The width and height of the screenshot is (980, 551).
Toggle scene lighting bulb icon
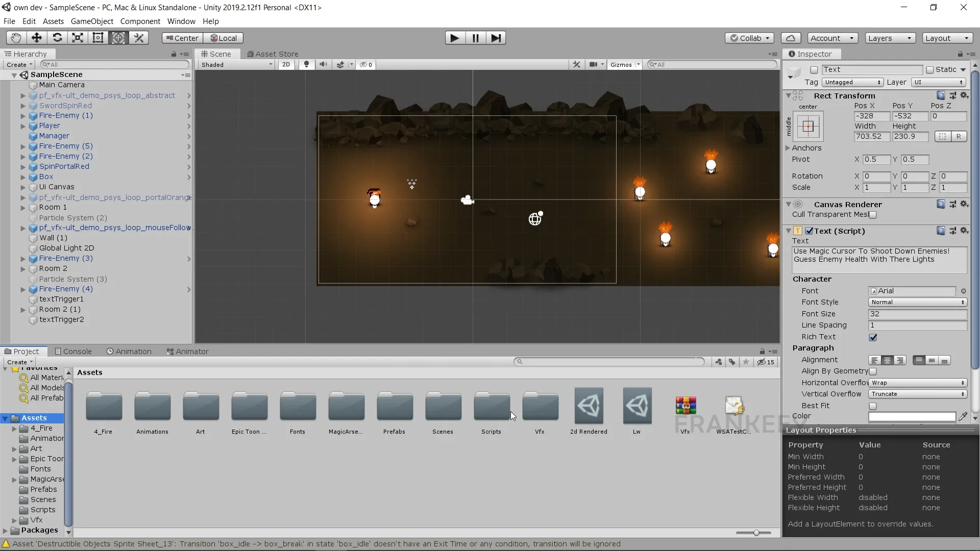[306, 64]
